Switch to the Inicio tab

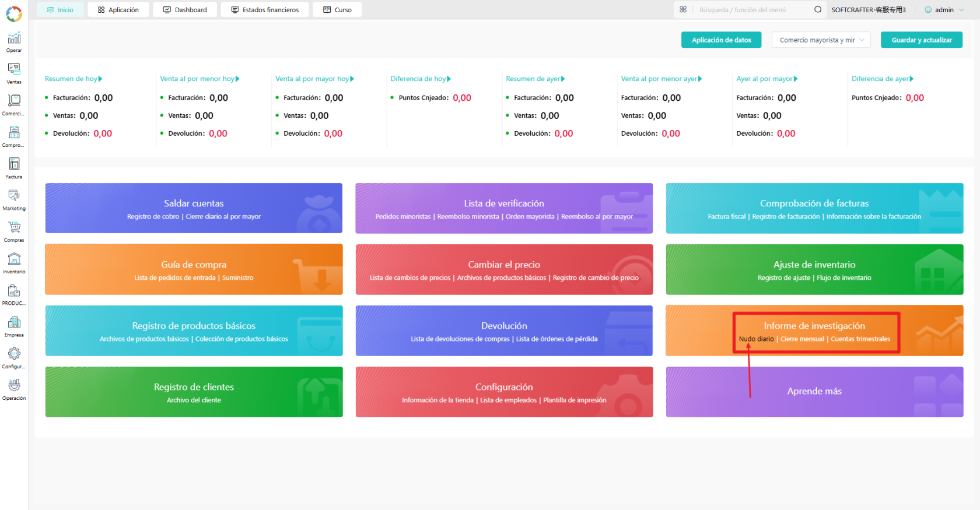(x=60, y=10)
